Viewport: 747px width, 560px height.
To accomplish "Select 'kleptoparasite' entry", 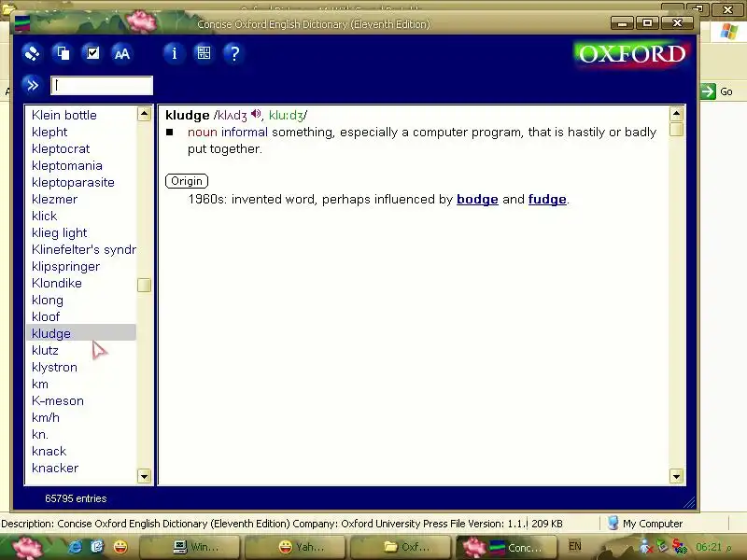I will click(73, 182).
